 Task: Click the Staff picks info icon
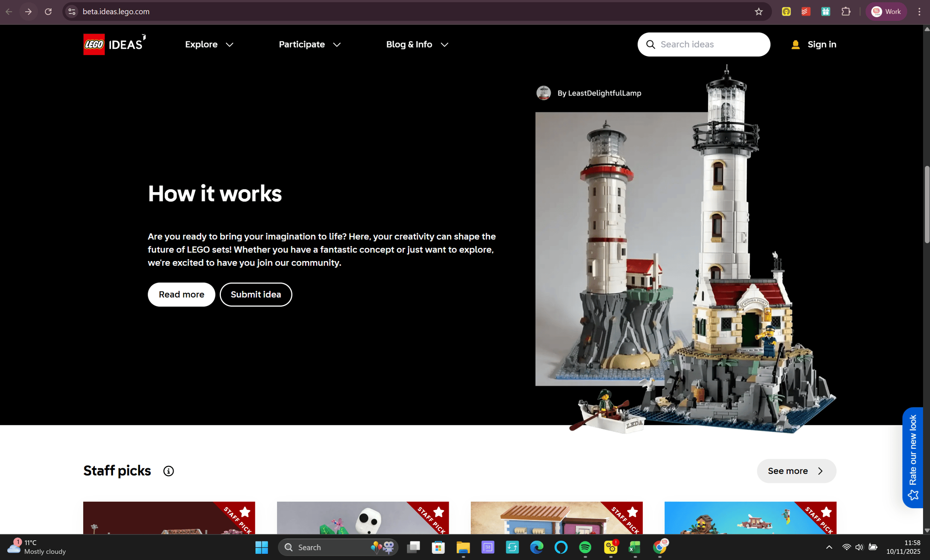(x=168, y=471)
